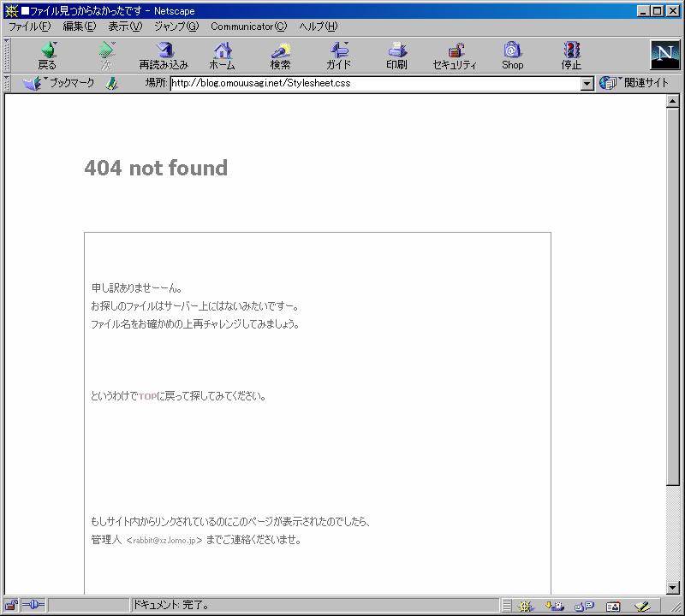Open the ファイル(F) menu
The image size is (685, 616).
pos(30,27)
